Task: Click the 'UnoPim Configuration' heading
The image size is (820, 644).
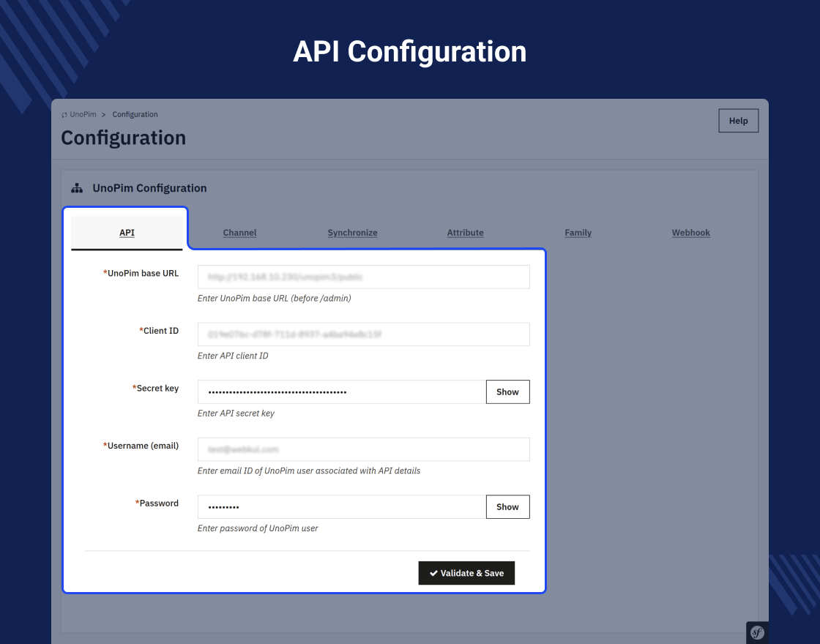Action: click(x=149, y=188)
